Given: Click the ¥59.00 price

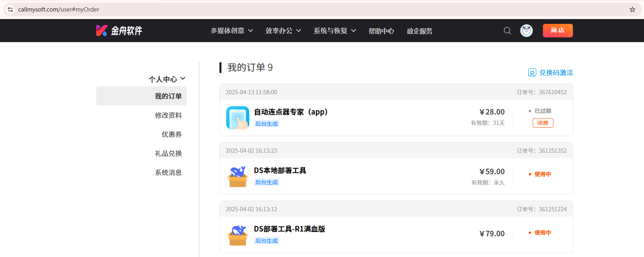Looking at the screenshot, I should pyautogui.click(x=492, y=171).
